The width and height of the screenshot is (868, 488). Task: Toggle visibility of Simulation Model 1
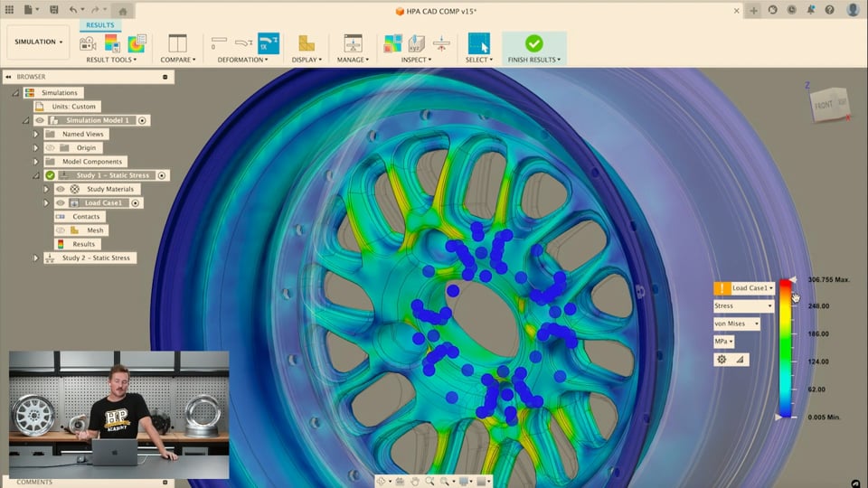(39, 120)
